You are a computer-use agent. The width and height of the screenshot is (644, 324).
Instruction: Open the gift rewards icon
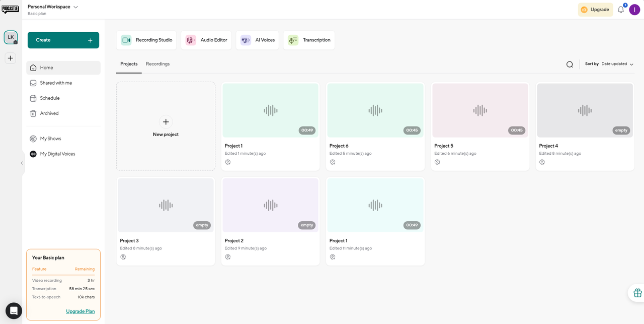pyautogui.click(x=637, y=293)
